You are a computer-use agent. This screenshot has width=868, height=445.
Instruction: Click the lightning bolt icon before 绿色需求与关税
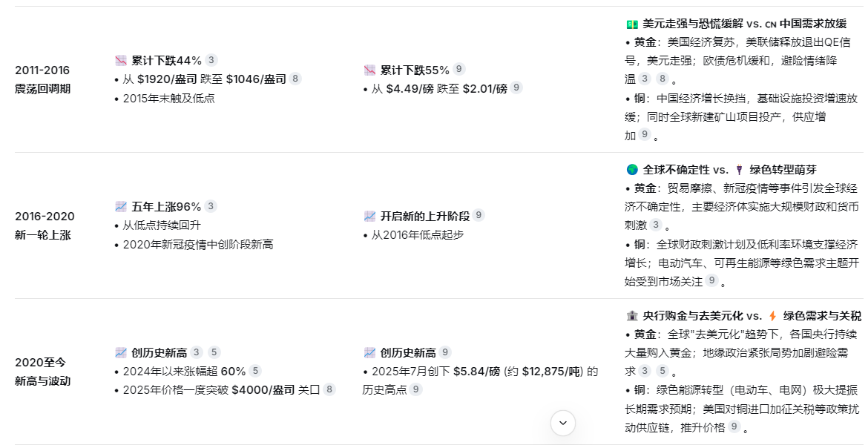[x=772, y=316]
